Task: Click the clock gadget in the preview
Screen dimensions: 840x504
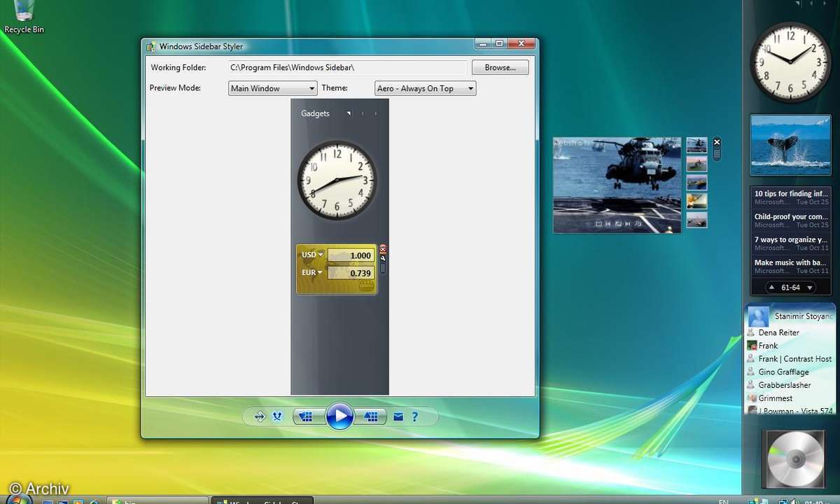Action: point(337,180)
